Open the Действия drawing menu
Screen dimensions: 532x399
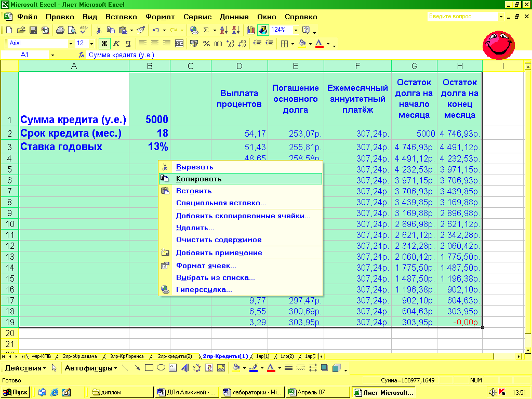(25, 368)
